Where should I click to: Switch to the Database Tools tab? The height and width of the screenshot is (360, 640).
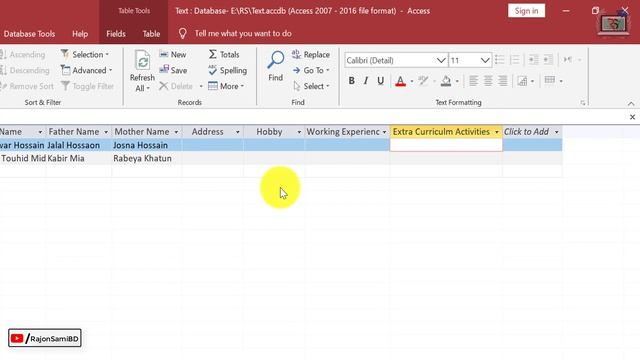29,34
